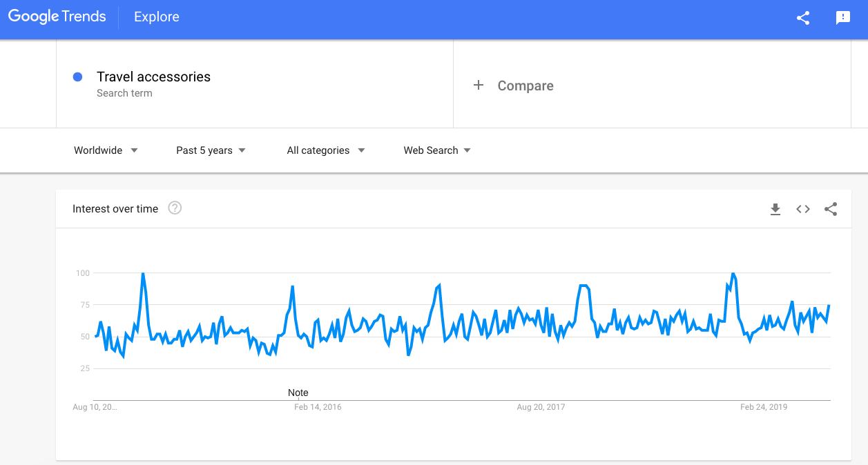Viewport: 868px width, 465px height.
Task: Click the share icon in blue header
Action: click(803, 18)
